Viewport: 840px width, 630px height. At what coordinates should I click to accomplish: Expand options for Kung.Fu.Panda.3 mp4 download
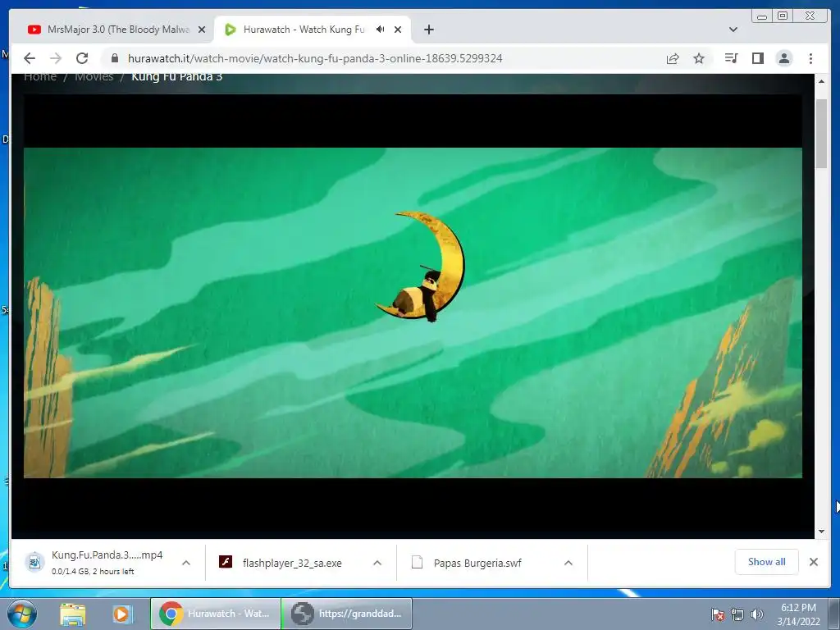pos(186,563)
